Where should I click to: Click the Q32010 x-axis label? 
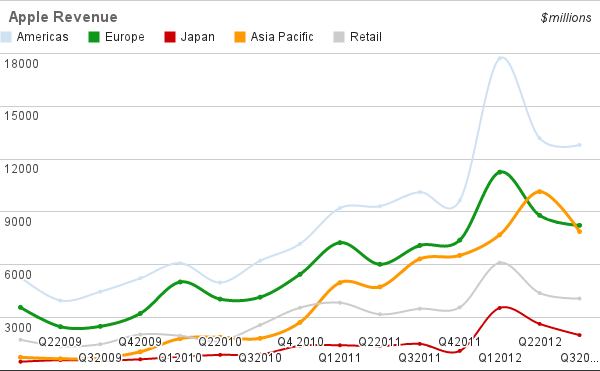260,358
